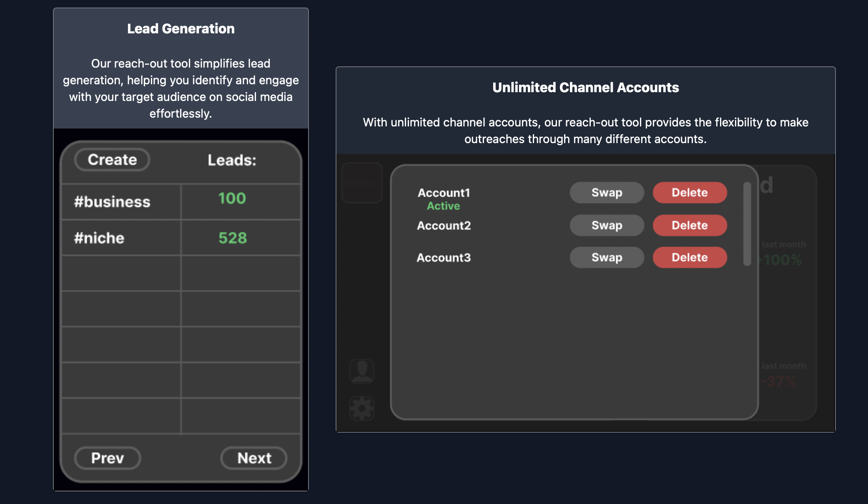Screen dimensions: 868x504
Task: Click the 528 leads count
Action: [233, 238]
